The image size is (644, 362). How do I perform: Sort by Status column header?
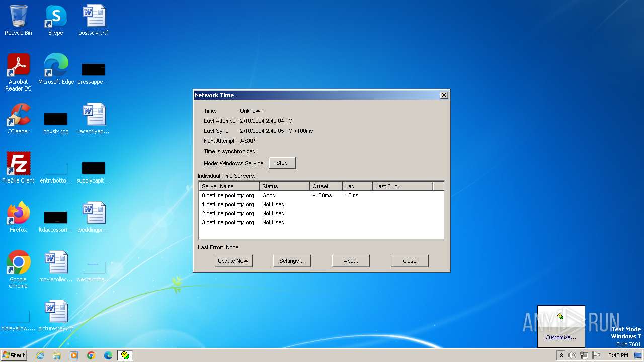pos(284,186)
